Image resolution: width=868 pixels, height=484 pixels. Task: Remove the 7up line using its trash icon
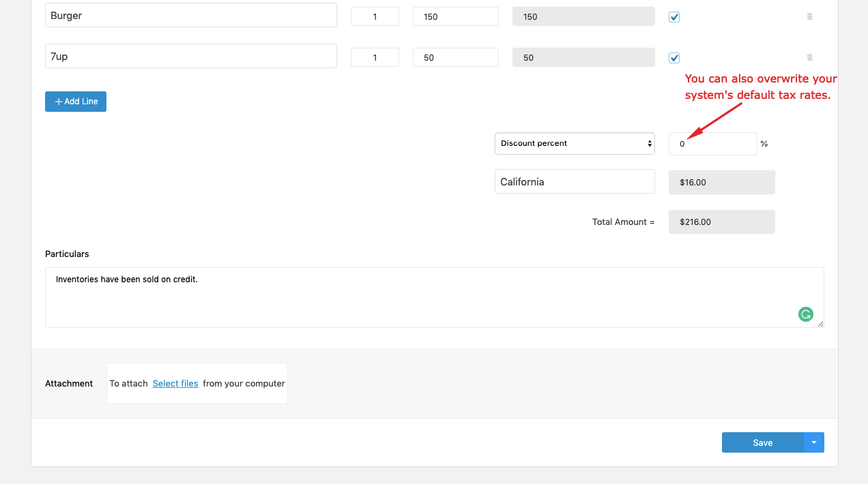click(809, 57)
